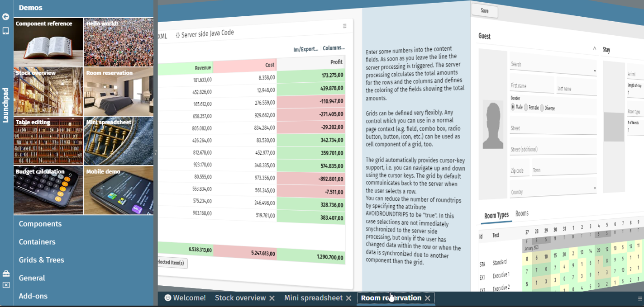Open the spreadsheet panel's menu icon

click(344, 26)
